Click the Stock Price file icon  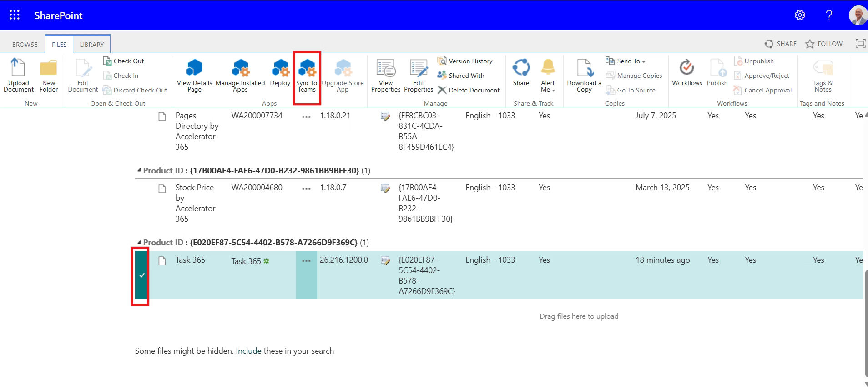[x=162, y=188]
